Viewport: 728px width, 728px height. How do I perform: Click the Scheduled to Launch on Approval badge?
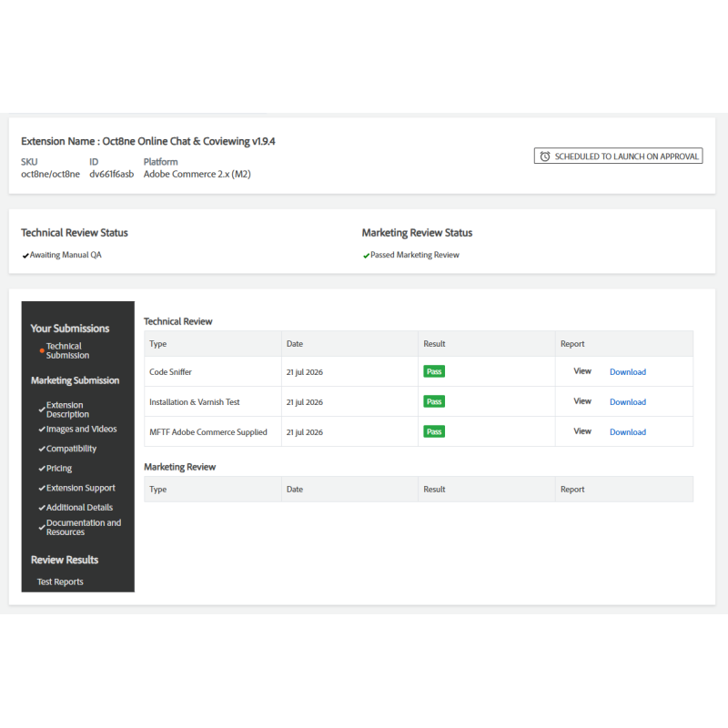619,156
